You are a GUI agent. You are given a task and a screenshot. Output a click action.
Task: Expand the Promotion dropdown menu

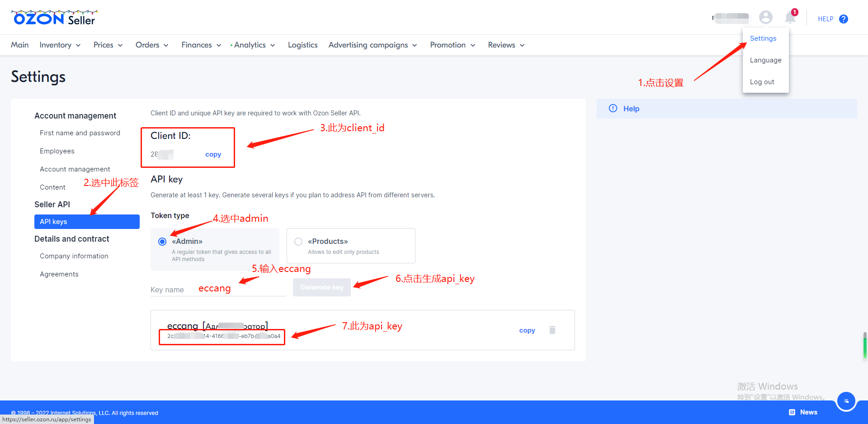point(453,45)
